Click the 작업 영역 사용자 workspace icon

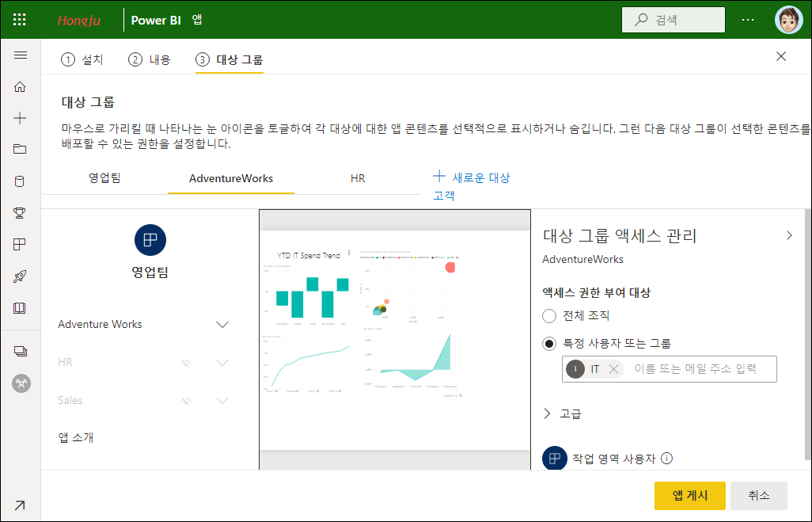click(x=555, y=458)
